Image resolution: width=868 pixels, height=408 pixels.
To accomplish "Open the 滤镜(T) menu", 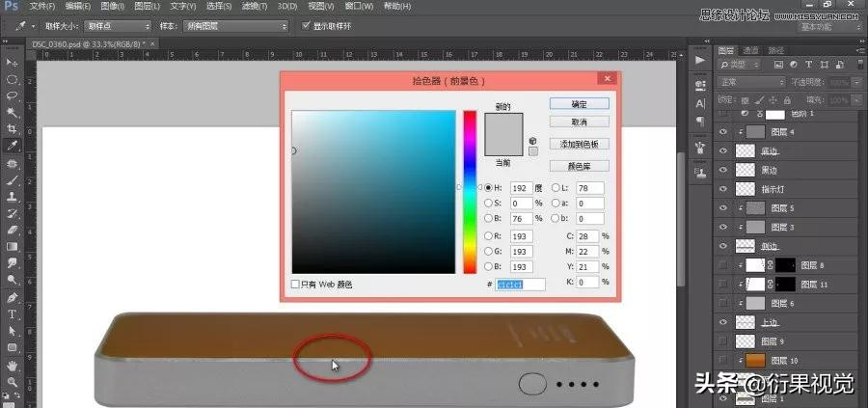I will (255, 7).
